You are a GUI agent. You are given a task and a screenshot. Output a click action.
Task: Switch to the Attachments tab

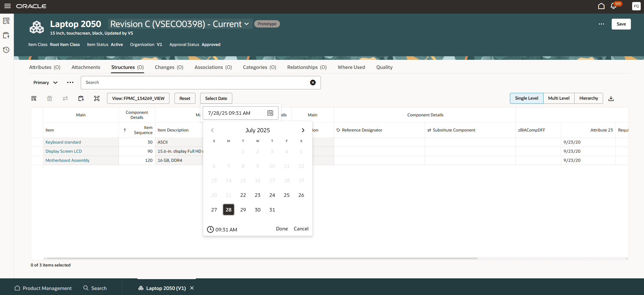point(86,67)
